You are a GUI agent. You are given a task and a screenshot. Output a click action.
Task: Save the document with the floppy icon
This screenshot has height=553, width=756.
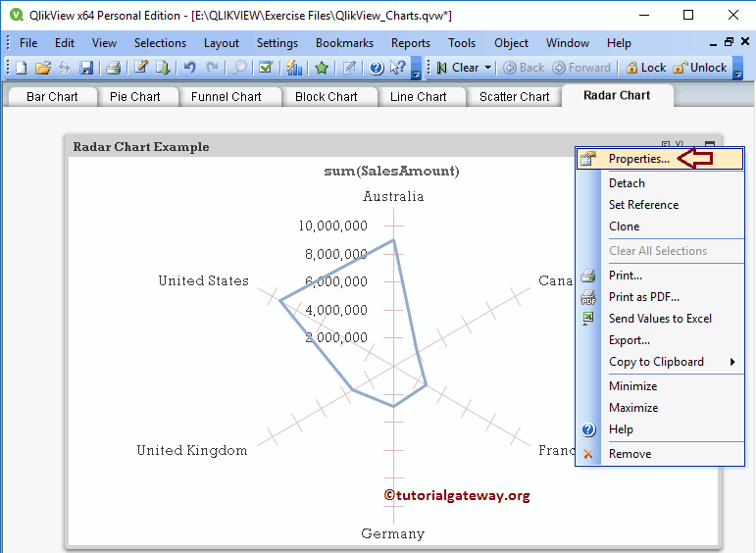[86, 68]
